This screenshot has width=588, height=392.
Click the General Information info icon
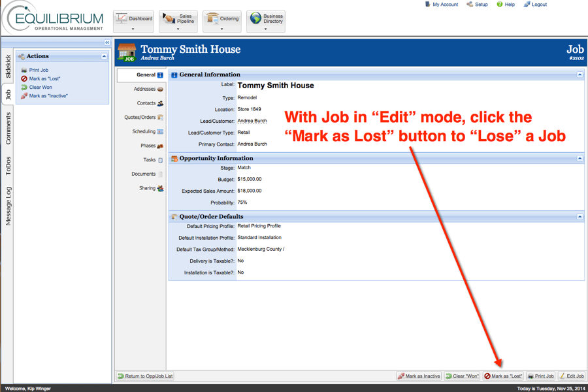pos(174,75)
